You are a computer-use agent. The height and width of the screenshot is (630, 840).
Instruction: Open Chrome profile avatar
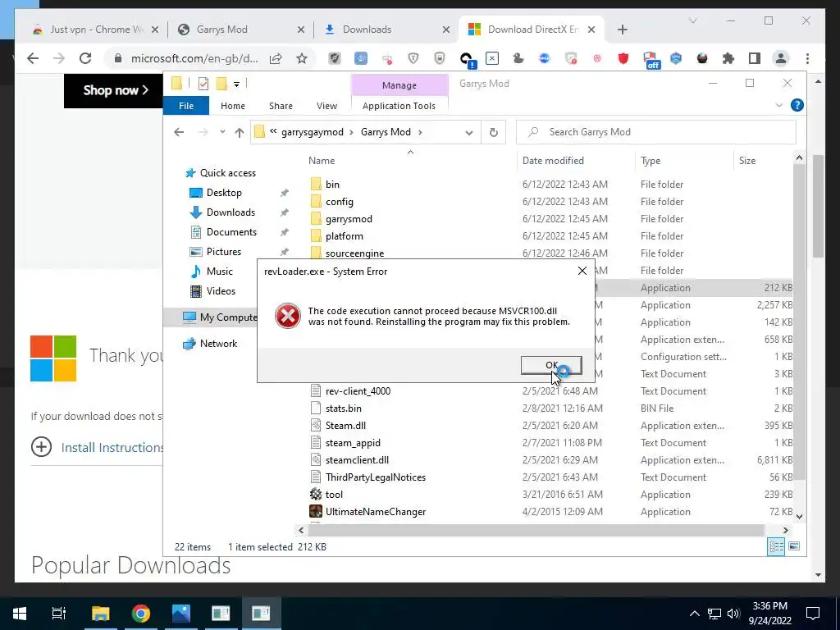pyautogui.click(x=781, y=58)
